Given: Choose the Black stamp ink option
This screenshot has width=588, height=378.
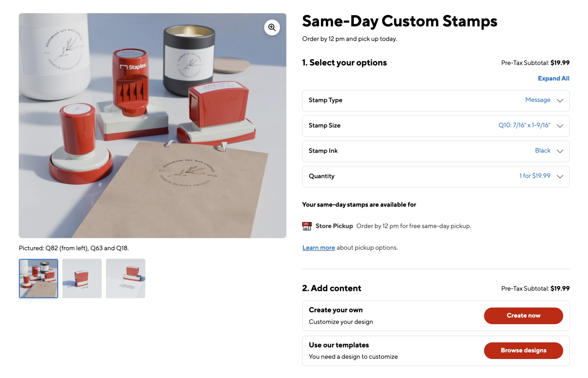Looking at the screenshot, I should coord(542,151).
